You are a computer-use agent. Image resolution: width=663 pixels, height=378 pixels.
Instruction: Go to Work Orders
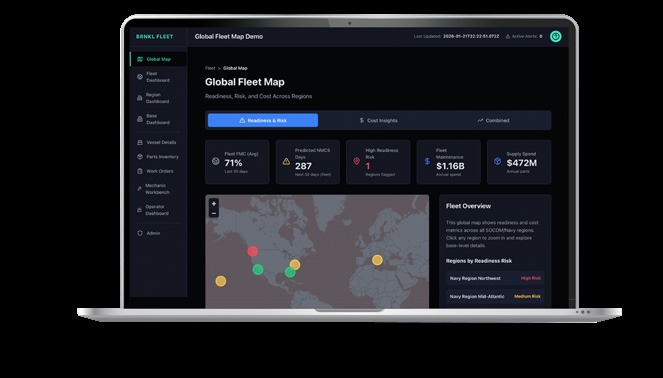click(158, 171)
